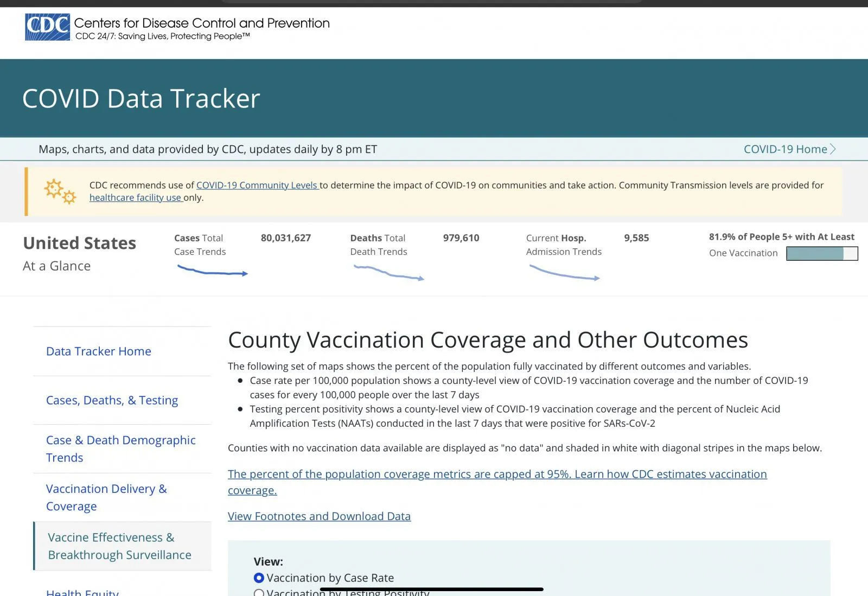Click View Footnotes and Download Data
Image resolution: width=868 pixels, height=596 pixels.
[319, 516]
